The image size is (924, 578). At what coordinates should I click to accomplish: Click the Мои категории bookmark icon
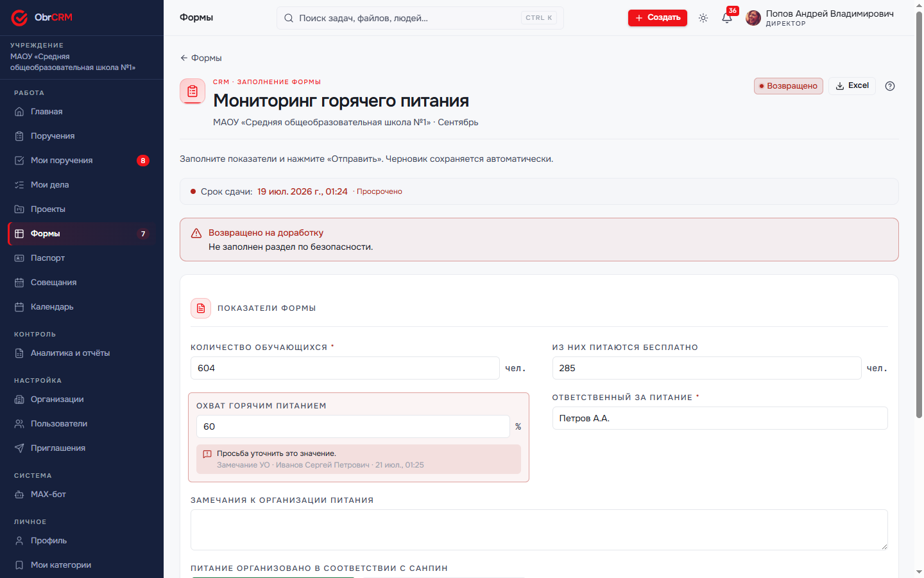[19, 565]
